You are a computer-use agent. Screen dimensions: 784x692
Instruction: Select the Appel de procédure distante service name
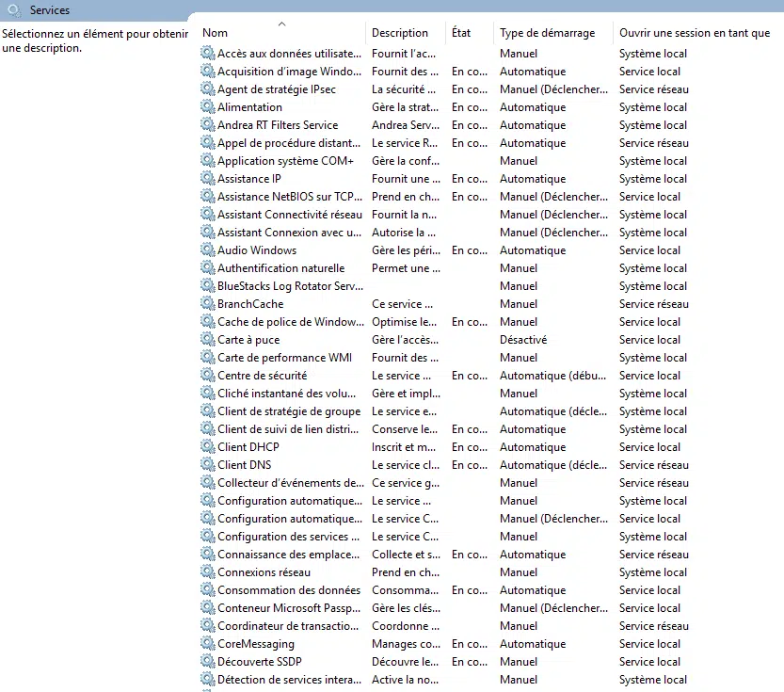pos(289,143)
